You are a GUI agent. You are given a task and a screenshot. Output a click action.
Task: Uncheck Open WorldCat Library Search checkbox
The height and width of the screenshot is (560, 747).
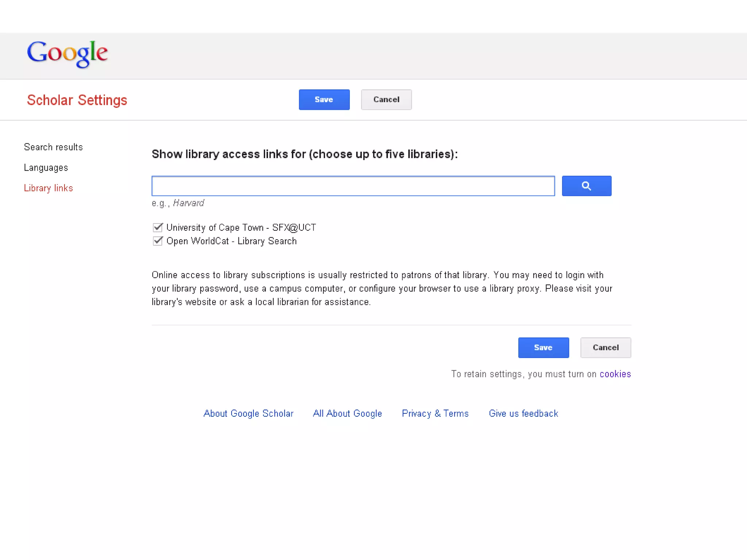pyautogui.click(x=158, y=241)
